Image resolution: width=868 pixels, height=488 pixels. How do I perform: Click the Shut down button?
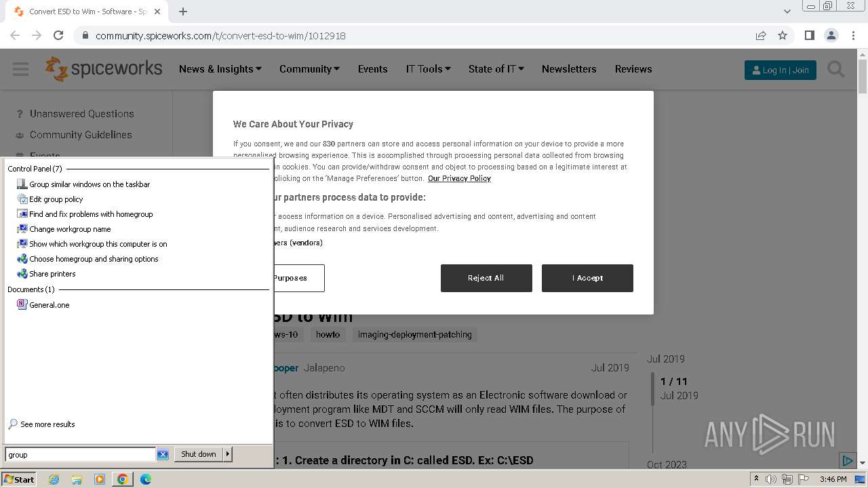[199, 454]
